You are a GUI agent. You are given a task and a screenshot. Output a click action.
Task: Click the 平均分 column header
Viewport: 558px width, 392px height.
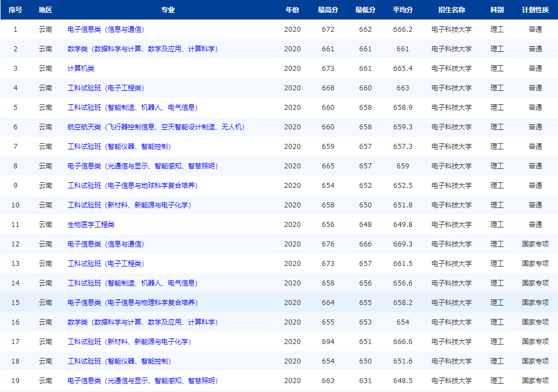(x=403, y=10)
